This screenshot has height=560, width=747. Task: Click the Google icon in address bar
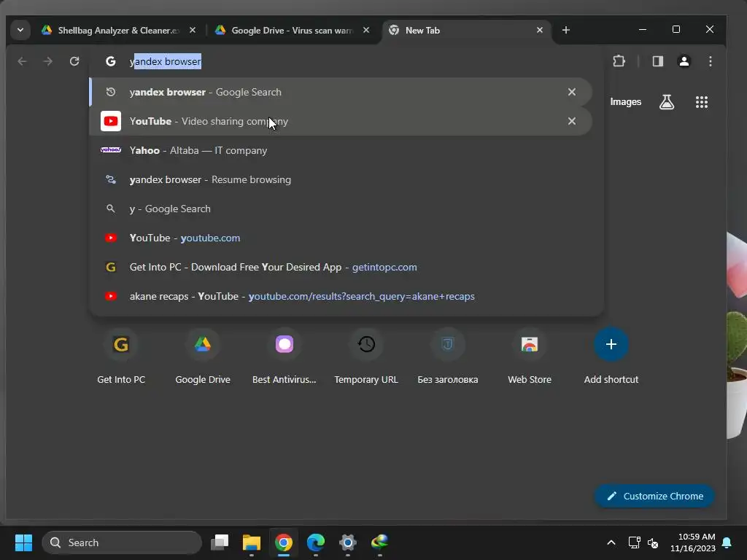pos(111,61)
